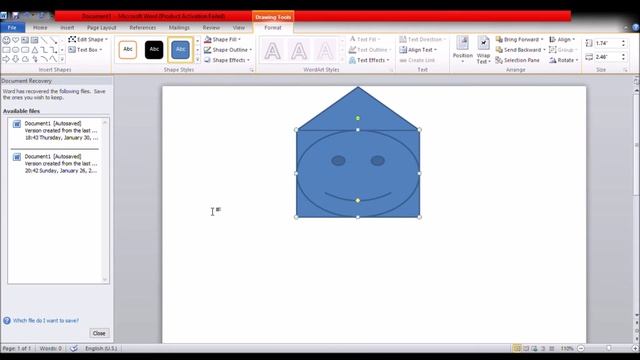This screenshot has height=360, width=640.
Task: Pick the triangle shape in Insert Shapes
Action: tap(34, 50)
